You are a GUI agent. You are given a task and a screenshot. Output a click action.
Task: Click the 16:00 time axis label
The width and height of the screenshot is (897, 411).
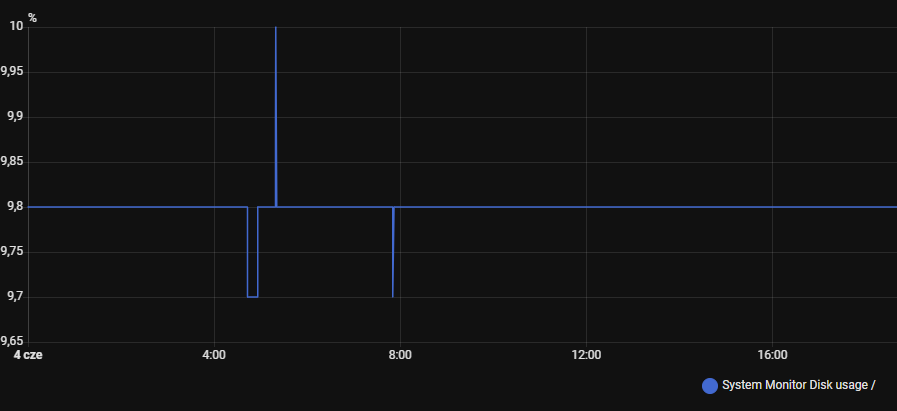772,355
